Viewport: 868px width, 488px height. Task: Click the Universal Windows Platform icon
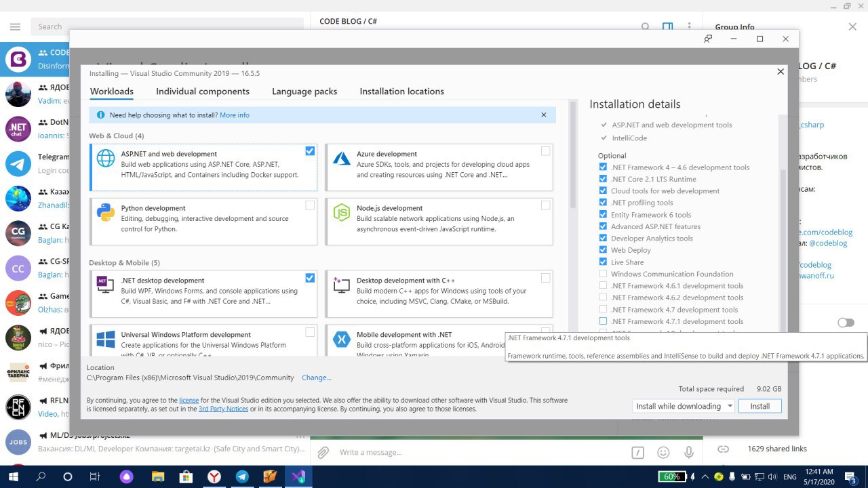[106, 339]
